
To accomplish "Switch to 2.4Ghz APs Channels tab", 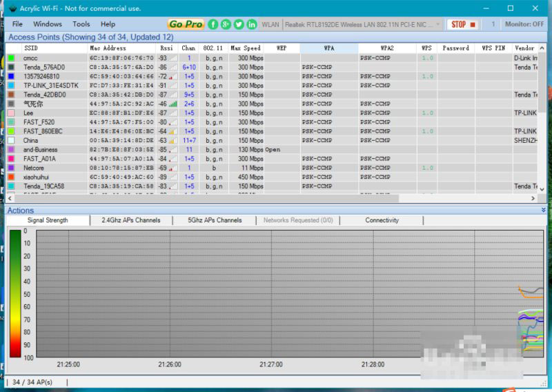I will (131, 220).
